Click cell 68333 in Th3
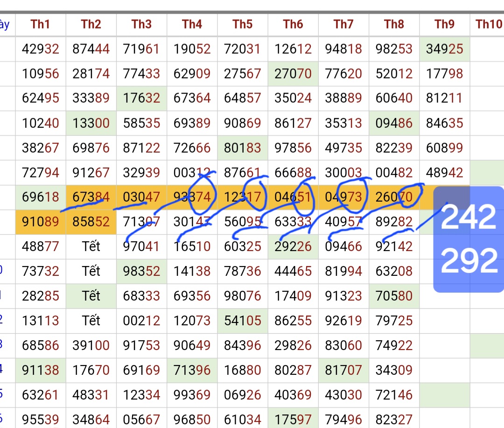The width and height of the screenshot is (504, 428). pos(141,296)
